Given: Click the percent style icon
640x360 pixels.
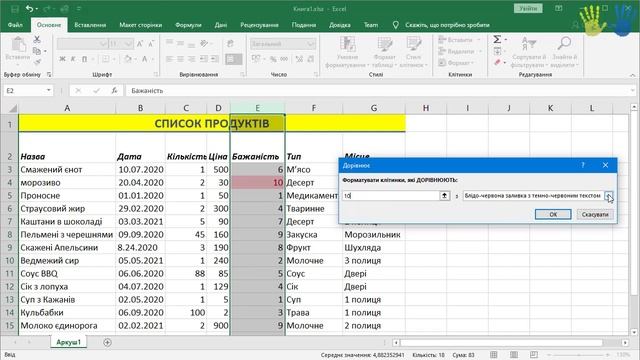Looking at the screenshot, I should coord(273,59).
